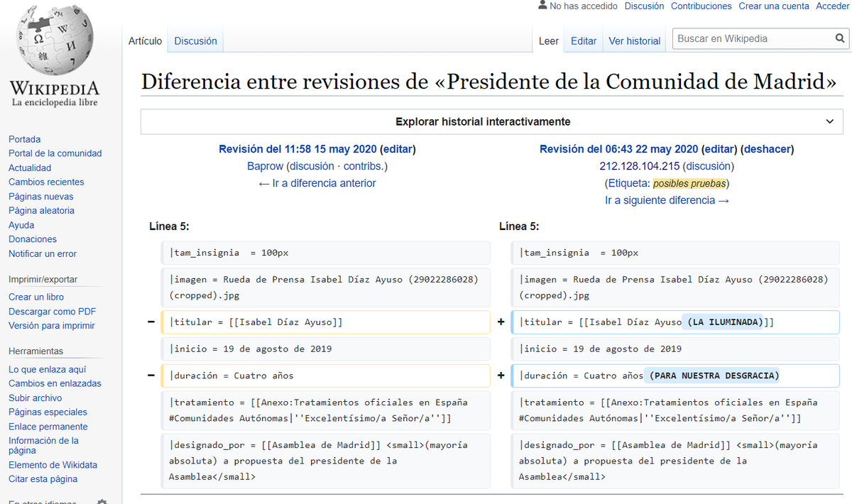Open Páginas nuevas link

pyautogui.click(x=41, y=197)
